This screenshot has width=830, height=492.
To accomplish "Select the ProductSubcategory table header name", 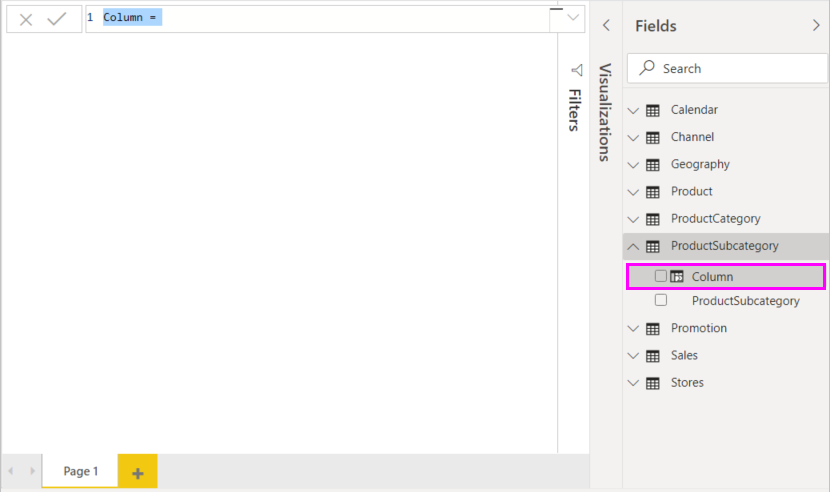I will (725, 246).
